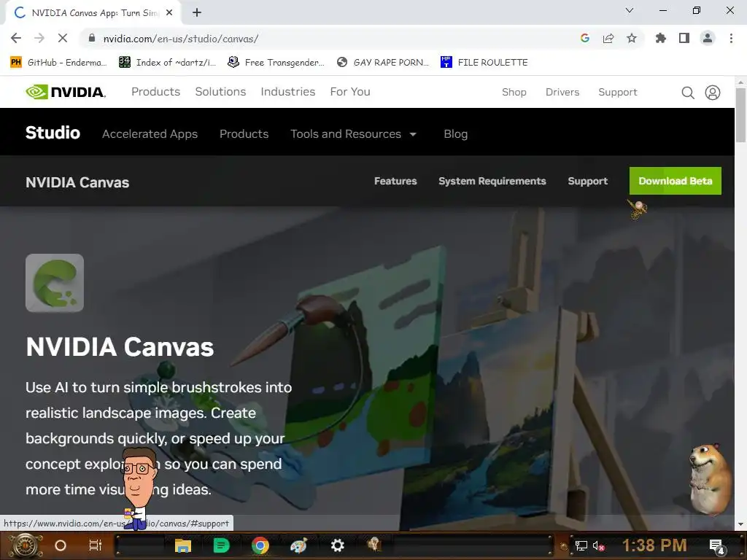Image resolution: width=747 pixels, height=560 pixels.
Task: Switch to Chrome from the taskbar
Action: pyautogui.click(x=260, y=545)
